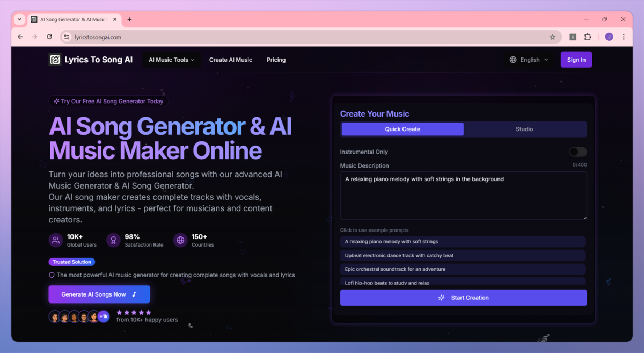
Task: Reload the page with refresh icon
Action: 49,37
